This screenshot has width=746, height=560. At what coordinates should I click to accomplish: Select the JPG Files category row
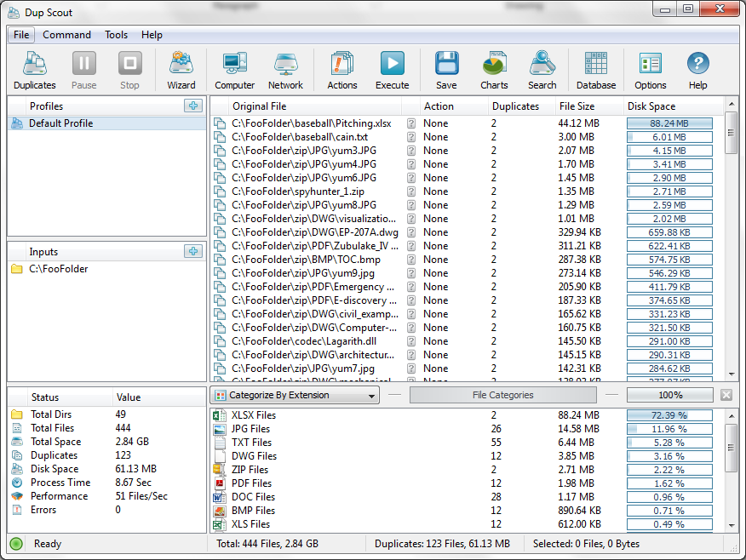coord(467,429)
